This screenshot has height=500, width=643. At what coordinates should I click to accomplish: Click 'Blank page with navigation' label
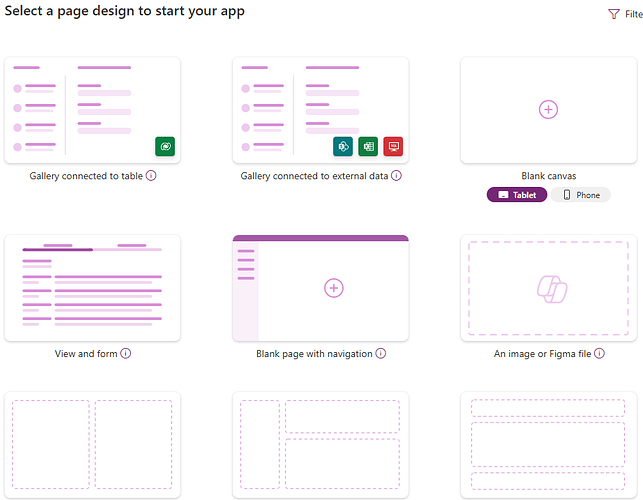(314, 354)
